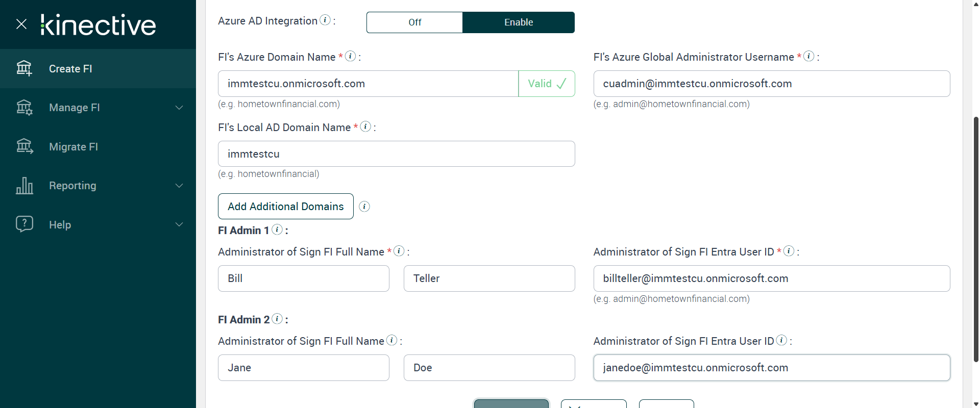
Task: Select Migrate FI in the sidebar
Action: [73, 147]
